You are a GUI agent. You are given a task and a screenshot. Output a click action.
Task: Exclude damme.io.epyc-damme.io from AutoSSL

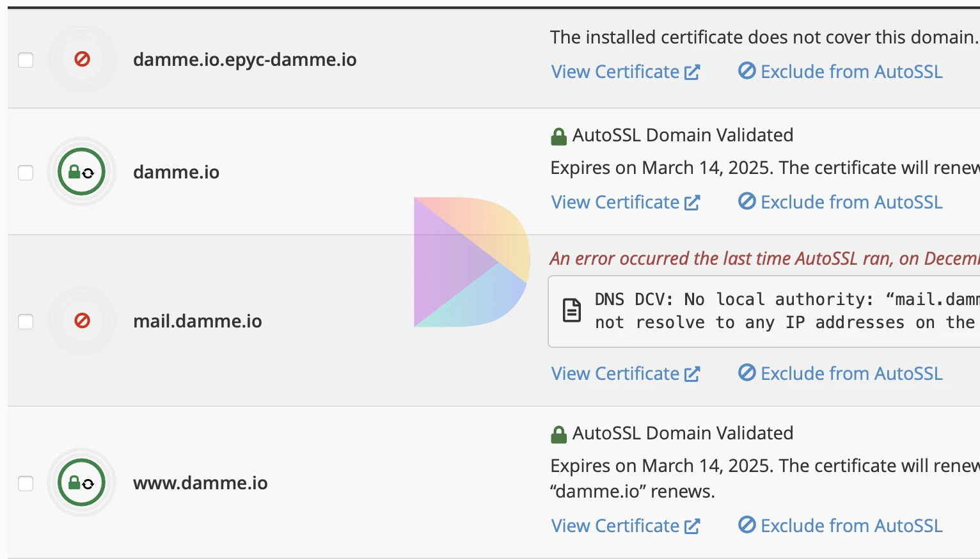(840, 72)
